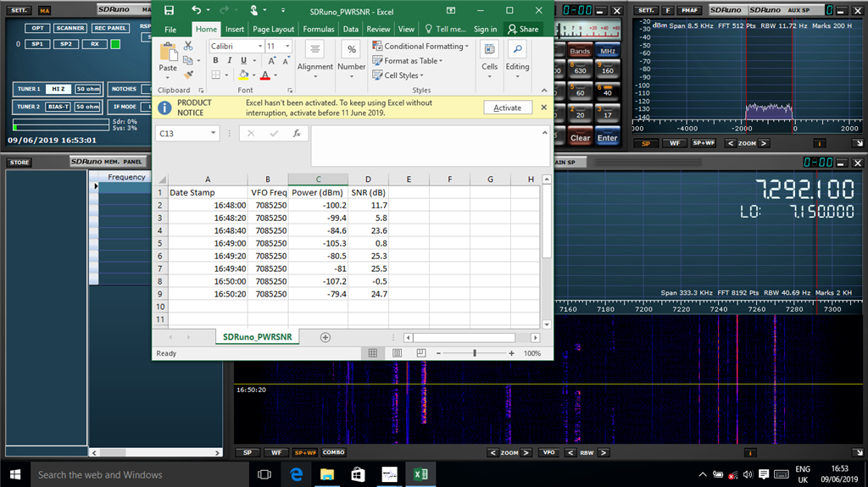Toggle Underline formatting
Screen dimensions: 868x487
click(243, 60)
